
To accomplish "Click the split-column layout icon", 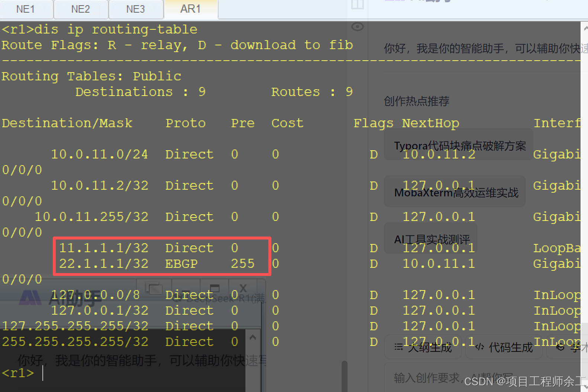I will (357, 4).
